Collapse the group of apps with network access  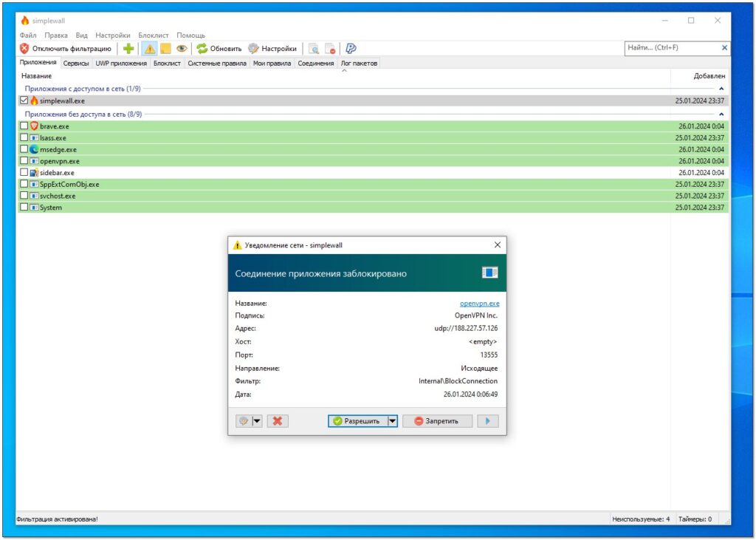pyautogui.click(x=721, y=88)
